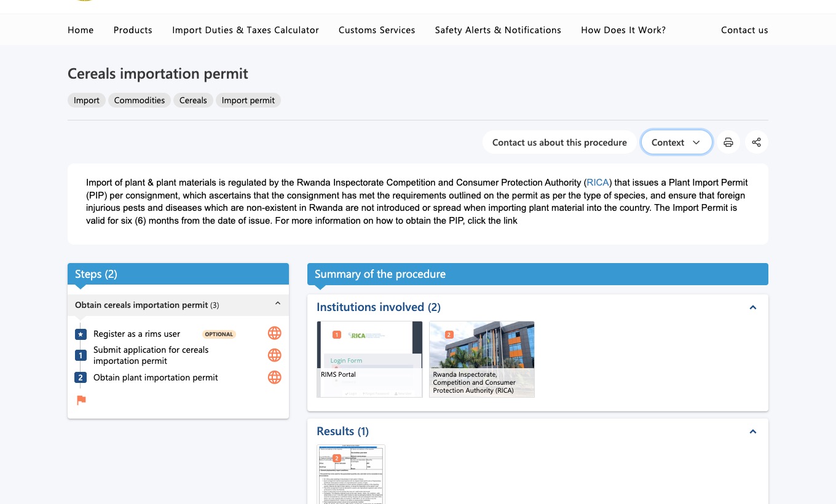Open the permit document result thumbnail

point(351,474)
